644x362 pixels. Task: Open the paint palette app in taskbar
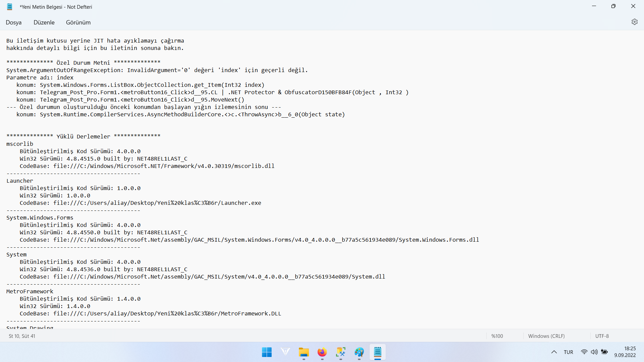pyautogui.click(x=359, y=352)
